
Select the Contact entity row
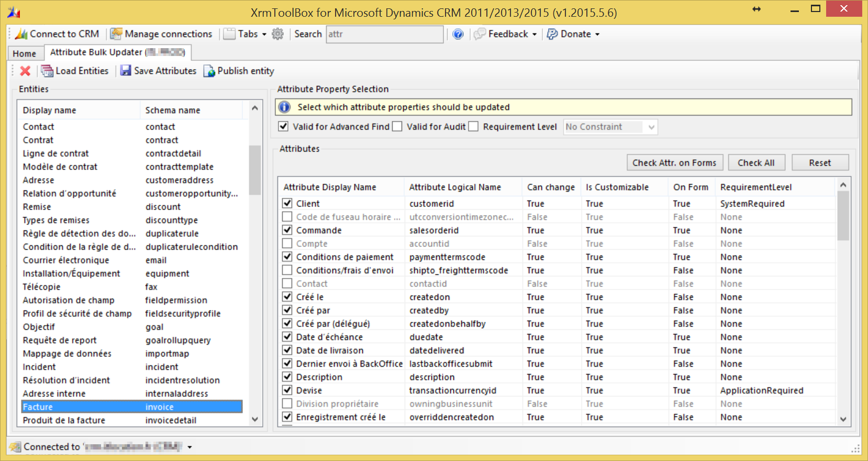[x=132, y=127]
